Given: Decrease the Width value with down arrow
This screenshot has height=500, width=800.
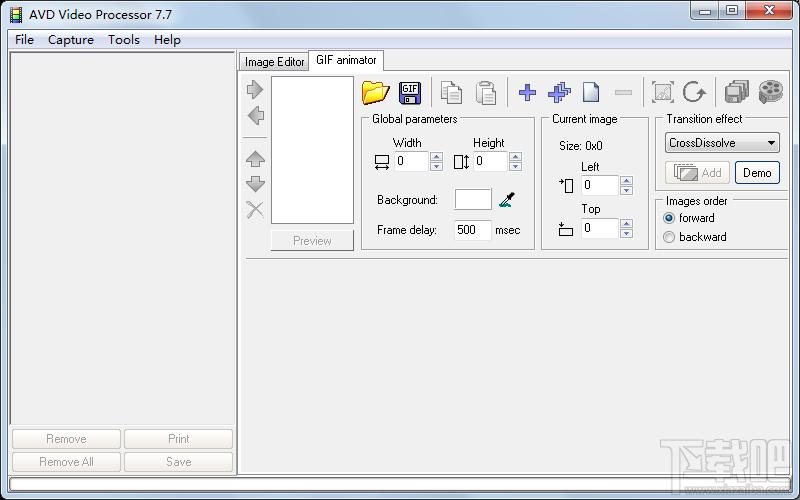Looking at the screenshot, I should (436, 166).
